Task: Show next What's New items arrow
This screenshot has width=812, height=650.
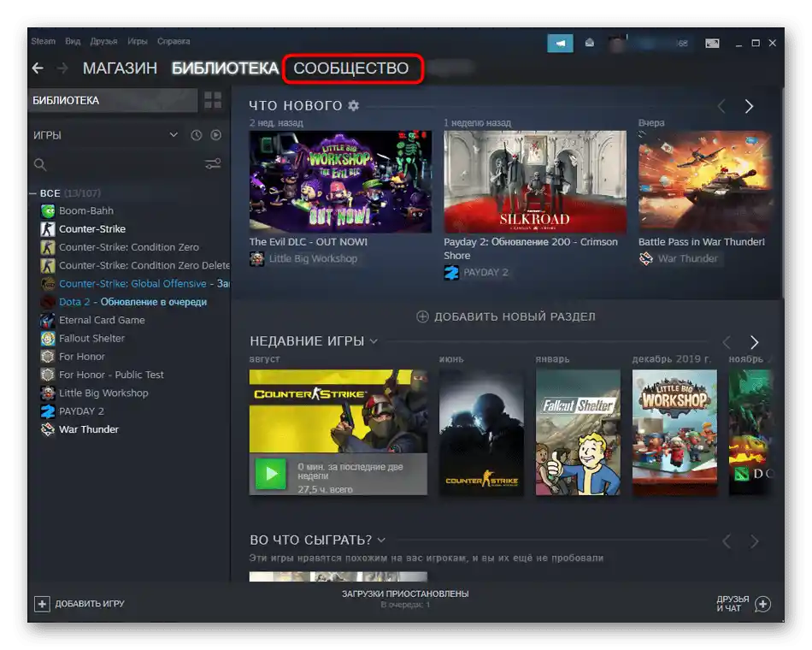Action: (749, 106)
